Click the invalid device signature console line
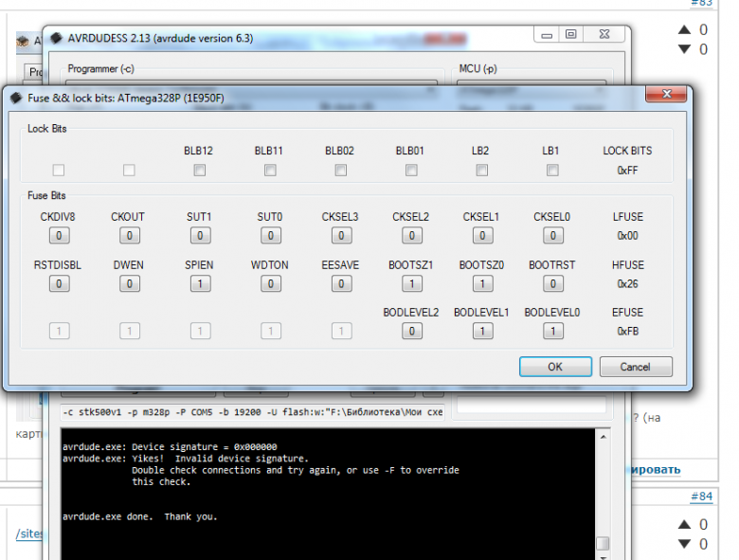Image resolution: width=739 pixels, height=560 pixels. coord(185,459)
